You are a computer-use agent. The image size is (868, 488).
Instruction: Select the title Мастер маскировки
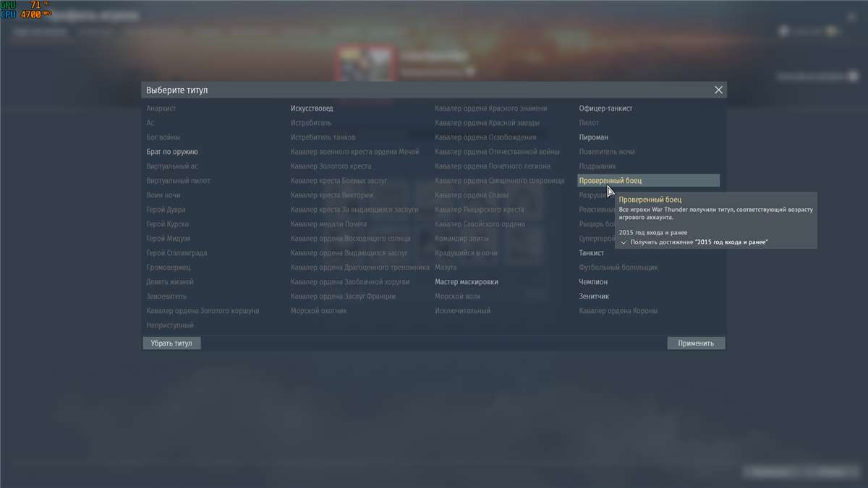467,282
